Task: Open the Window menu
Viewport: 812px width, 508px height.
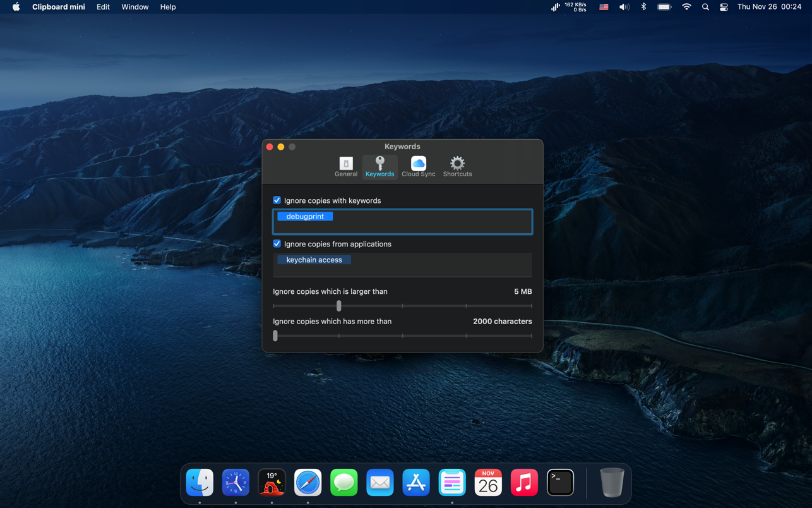Action: click(134, 7)
